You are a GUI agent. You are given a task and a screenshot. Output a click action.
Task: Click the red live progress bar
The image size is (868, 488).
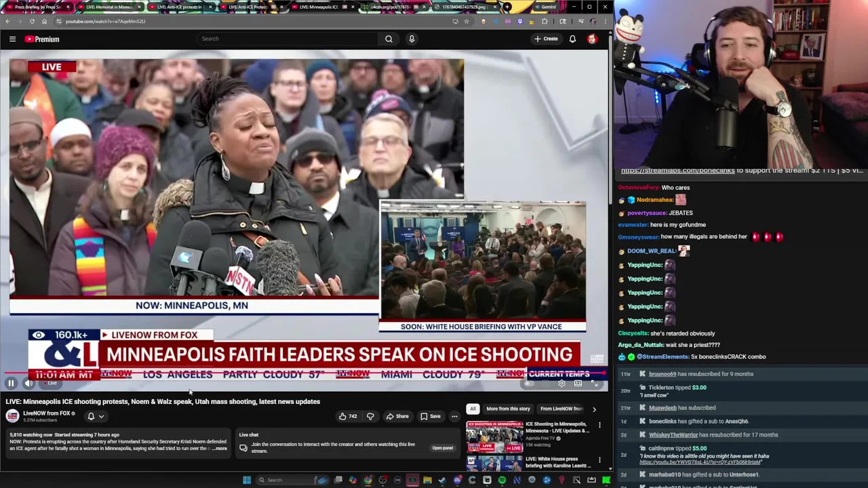tap(305, 373)
